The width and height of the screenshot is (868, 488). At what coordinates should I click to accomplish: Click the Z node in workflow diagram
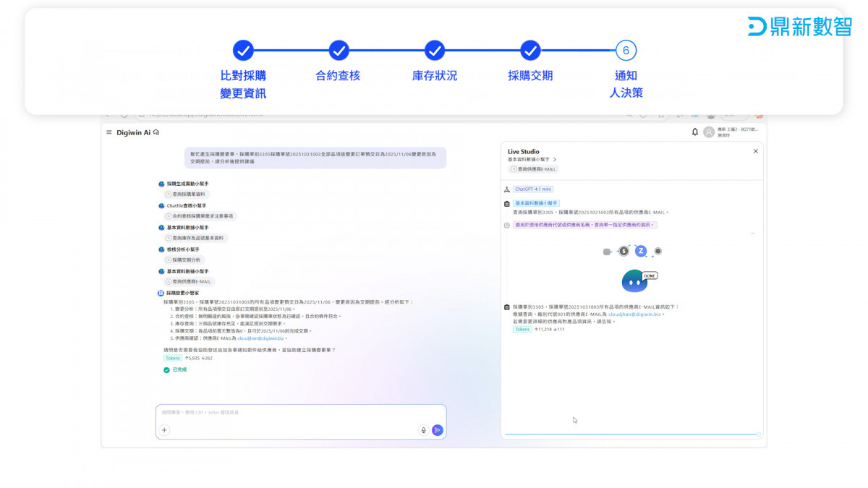(640, 251)
